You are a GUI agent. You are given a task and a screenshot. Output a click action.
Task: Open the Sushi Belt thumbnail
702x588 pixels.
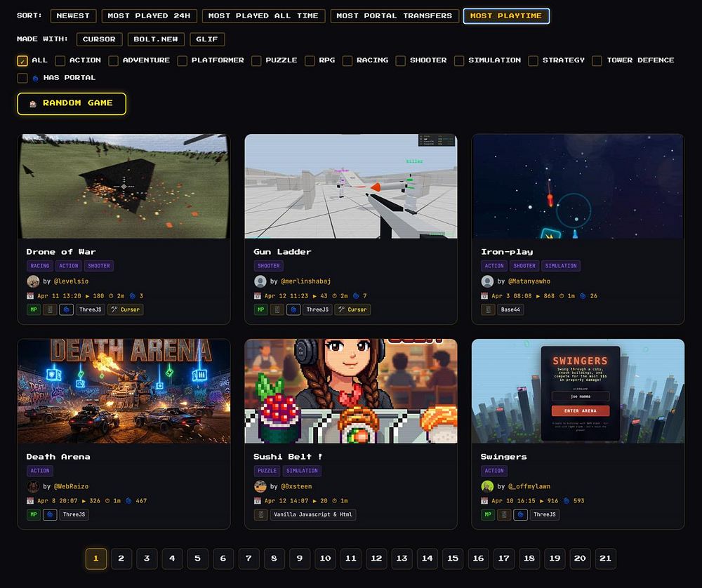[x=351, y=391]
